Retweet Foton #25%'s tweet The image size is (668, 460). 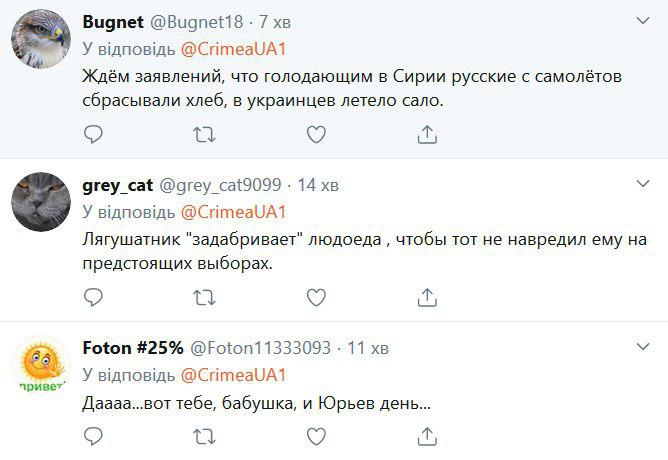(204, 436)
